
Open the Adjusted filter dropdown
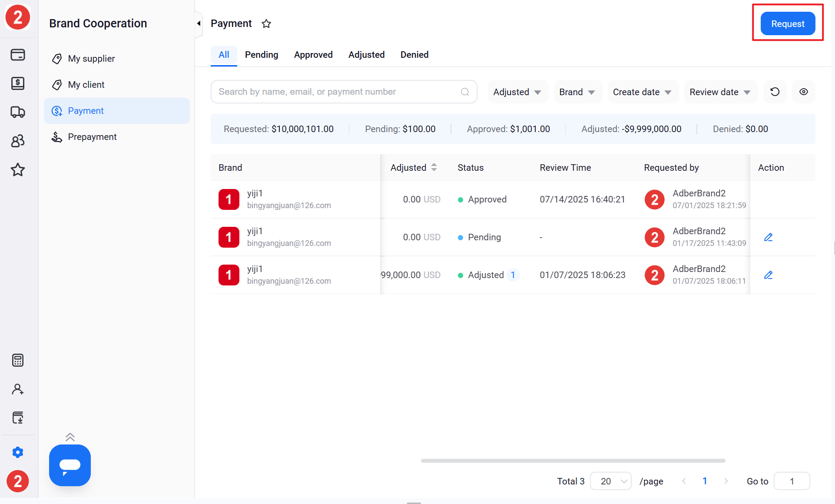(518, 92)
